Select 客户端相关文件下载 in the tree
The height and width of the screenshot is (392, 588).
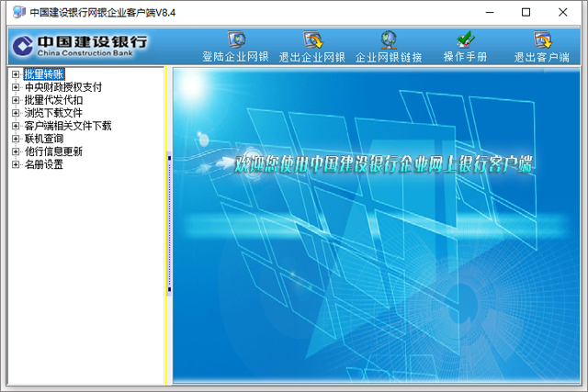click(68, 126)
